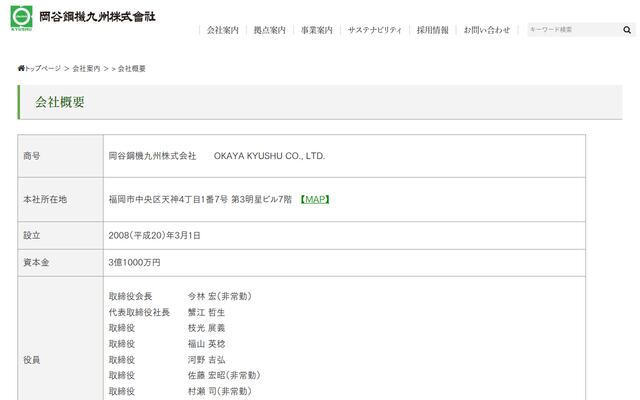
Task: Select the 本社所在地 row label
Action: [x=45, y=199]
